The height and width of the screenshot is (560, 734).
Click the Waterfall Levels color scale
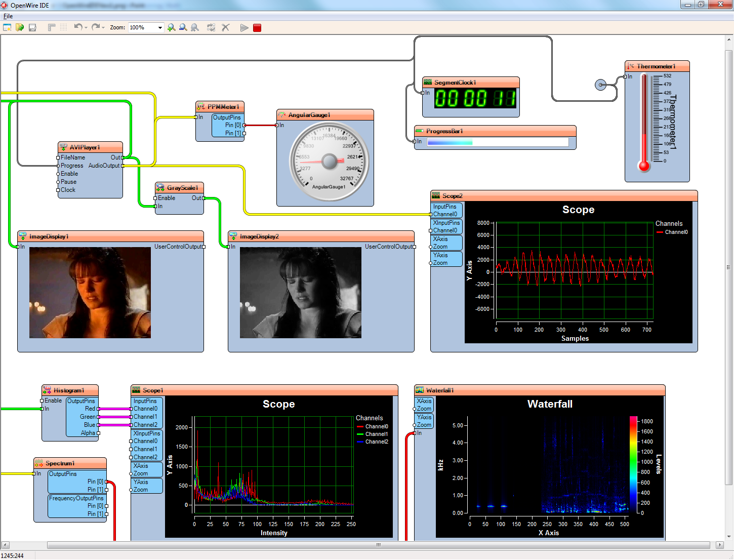coord(633,464)
